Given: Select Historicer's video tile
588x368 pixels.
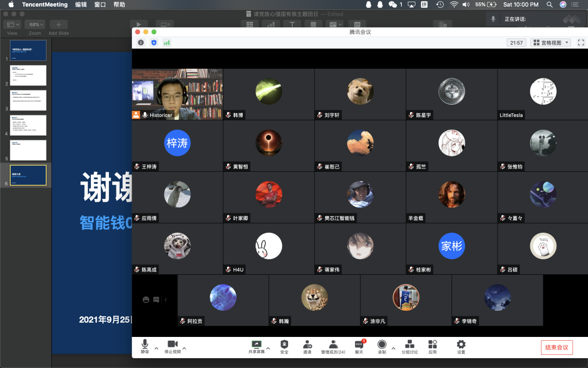Looking at the screenshot, I should [177, 94].
